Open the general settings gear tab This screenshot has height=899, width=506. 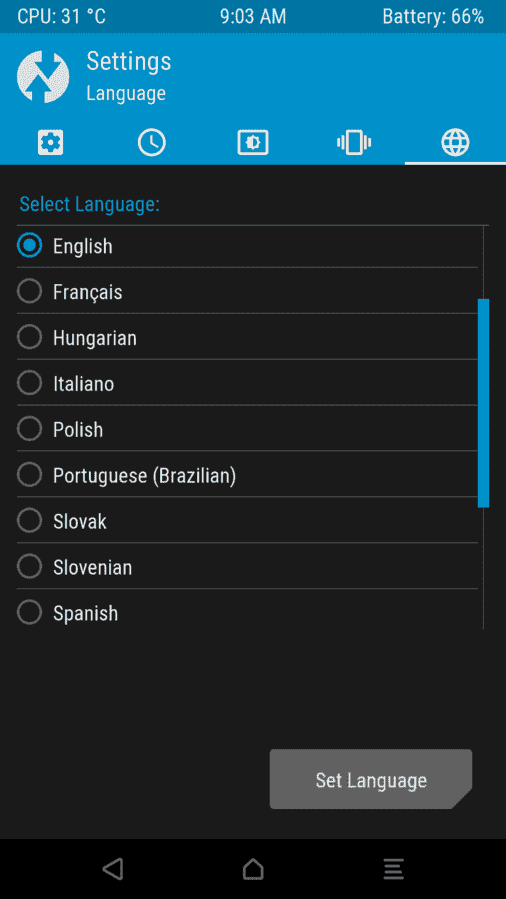[50, 142]
